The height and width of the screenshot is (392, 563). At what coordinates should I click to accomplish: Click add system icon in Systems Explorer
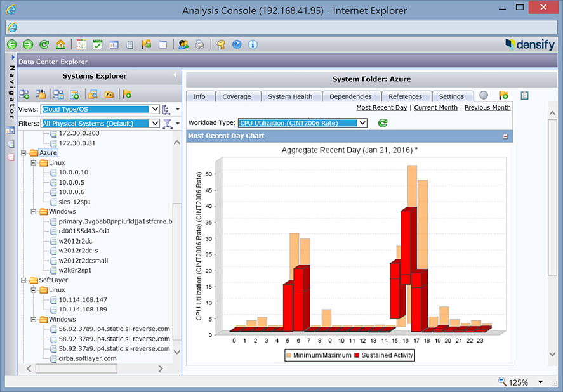point(24,95)
